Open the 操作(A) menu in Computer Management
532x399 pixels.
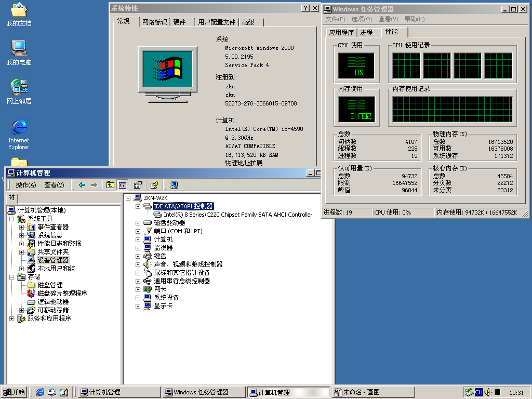(x=26, y=185)
